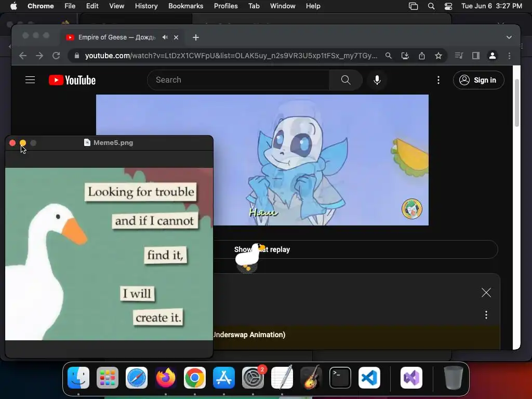Open Control Center in the menu bar
Screen dimensions: 532x399
(x=448, y=6)
